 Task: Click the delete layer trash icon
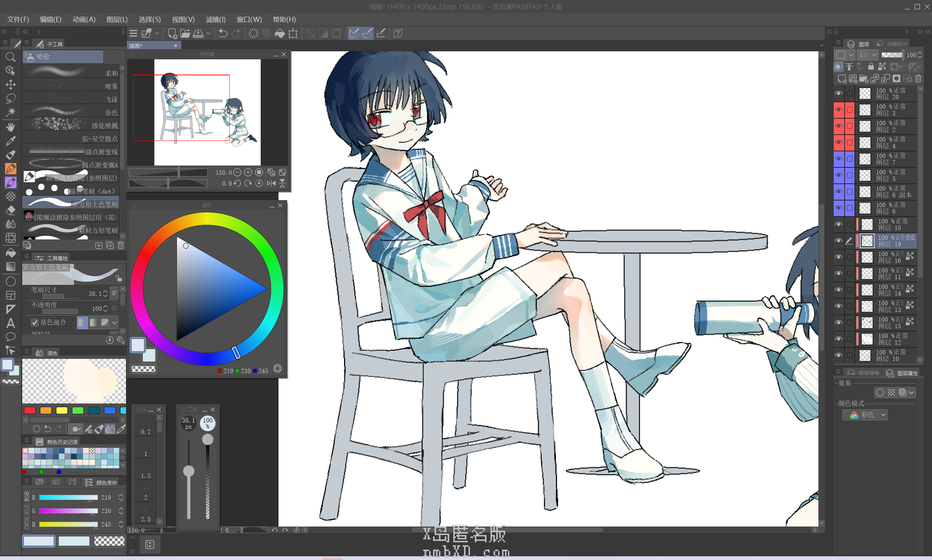coord(919,79)
